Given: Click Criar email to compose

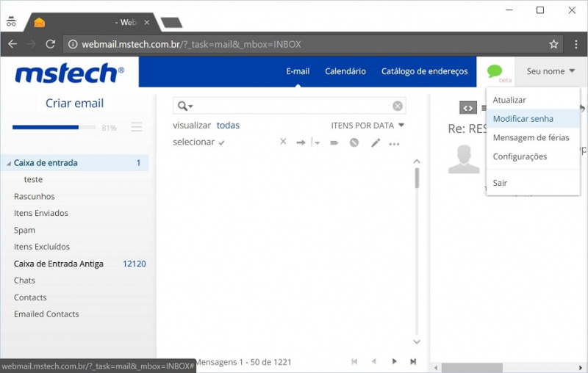Looking at the screenshot, I should point(74,103).
